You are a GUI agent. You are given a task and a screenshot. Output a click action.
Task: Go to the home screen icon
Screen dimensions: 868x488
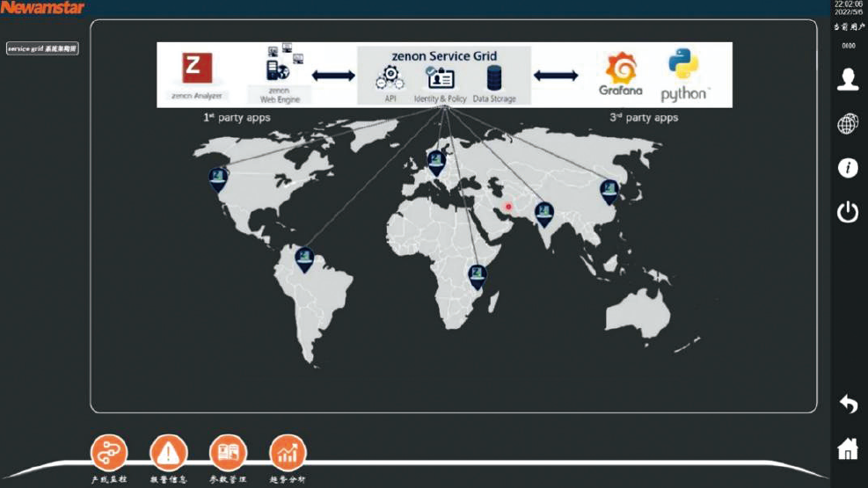click(848, 448)
